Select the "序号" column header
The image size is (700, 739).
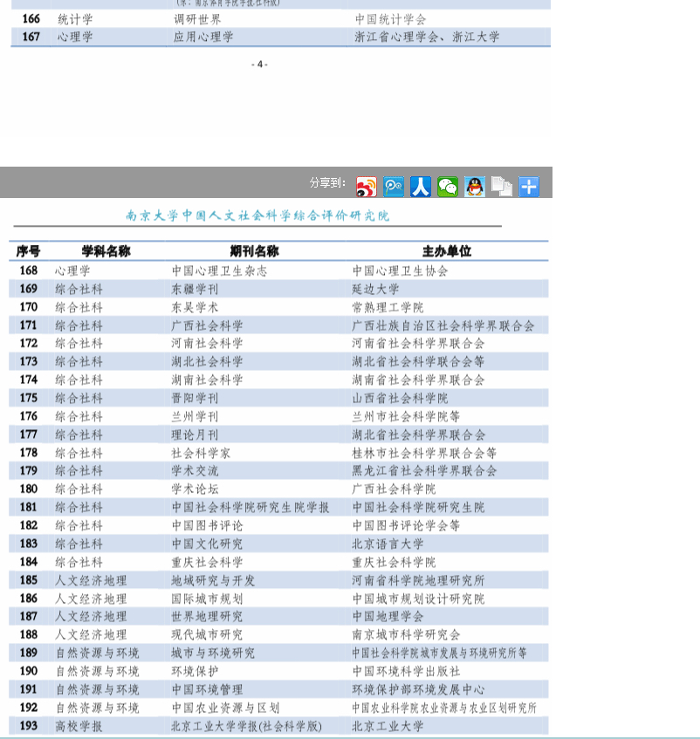pos(28,251)
